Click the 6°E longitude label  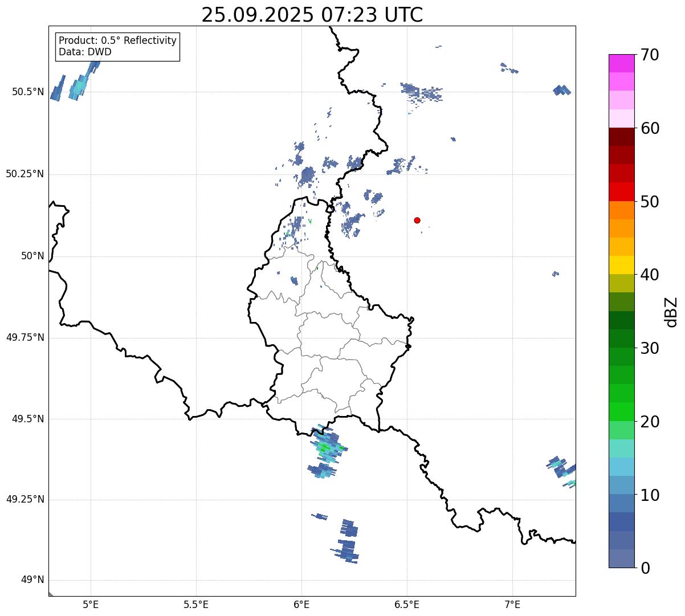301,605
